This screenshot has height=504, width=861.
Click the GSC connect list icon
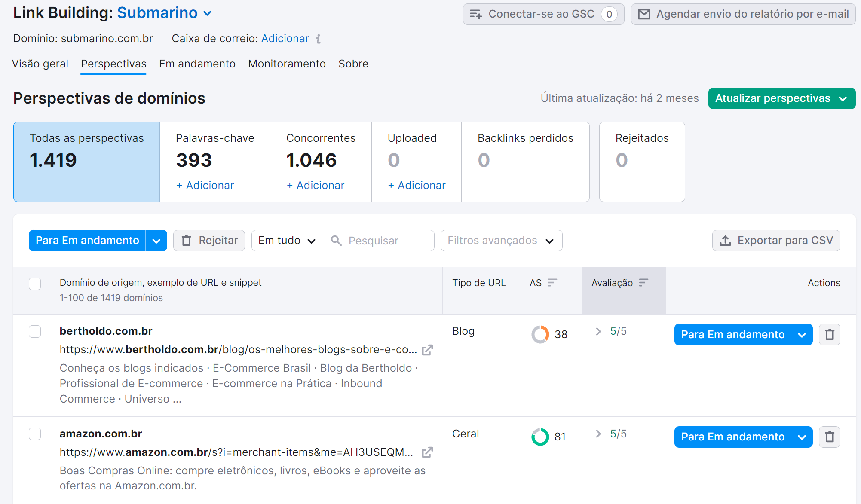476,14
